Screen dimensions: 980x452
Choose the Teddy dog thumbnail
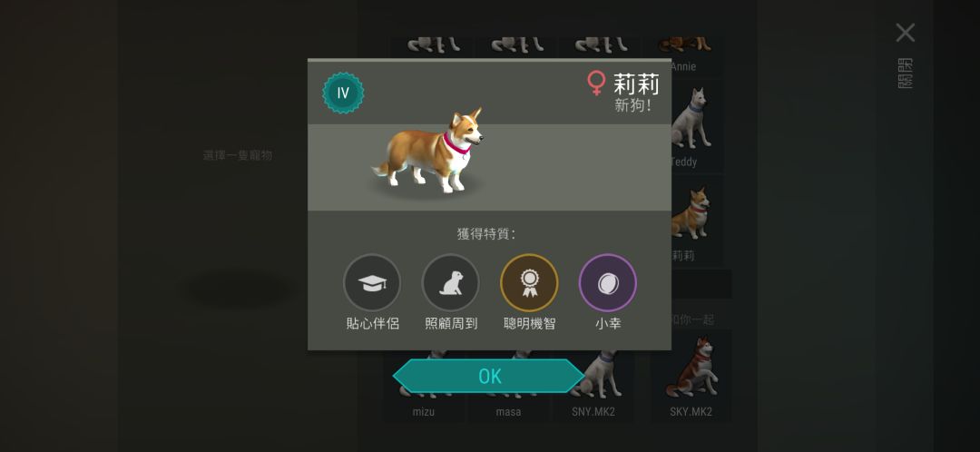(690, 127)
